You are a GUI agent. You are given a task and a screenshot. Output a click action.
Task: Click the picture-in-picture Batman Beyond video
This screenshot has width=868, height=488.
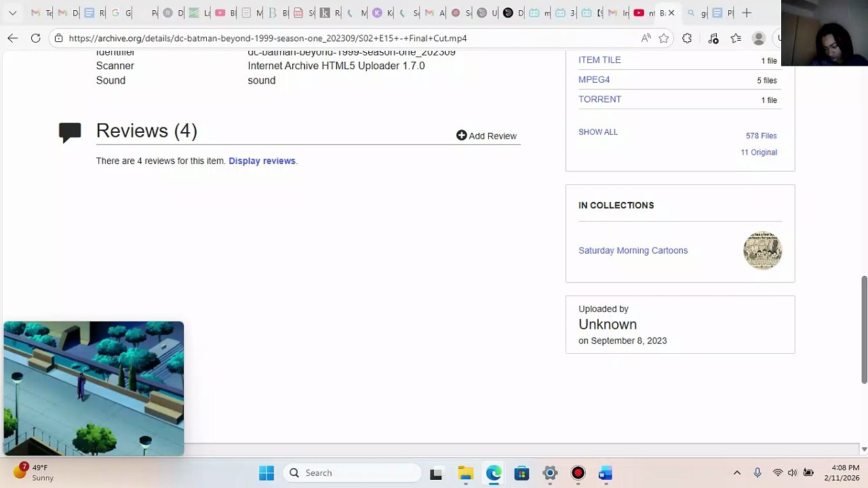pyautogui.click(x=94, y=388)
